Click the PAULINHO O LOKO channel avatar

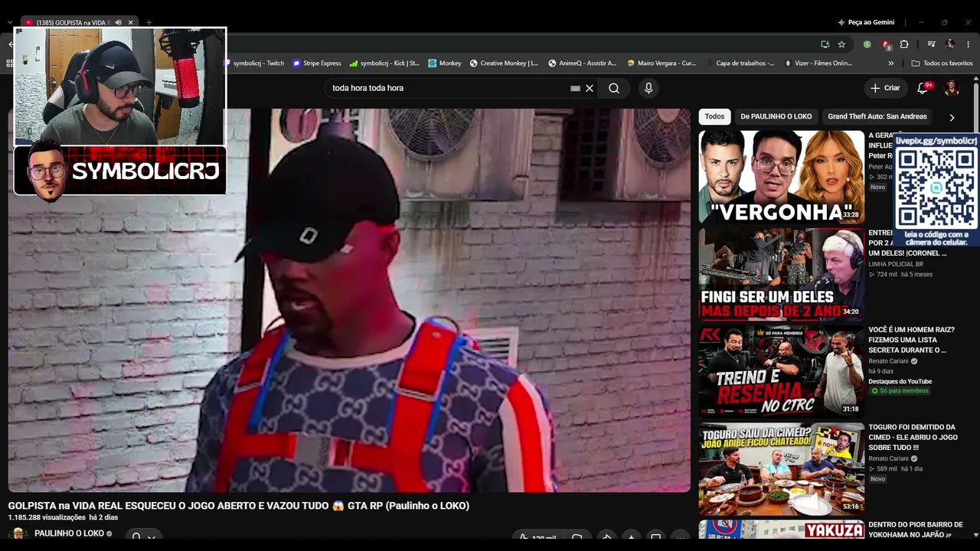pos(18,533)
